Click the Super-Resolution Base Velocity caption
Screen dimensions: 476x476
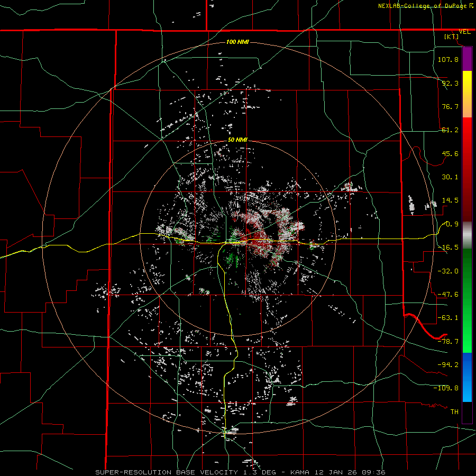pos(241,472)
